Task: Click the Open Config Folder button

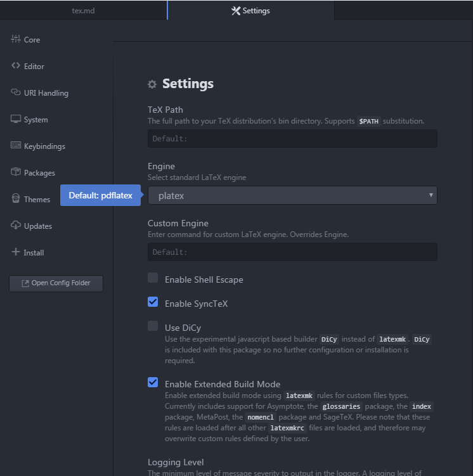Action: coord(56,283)
